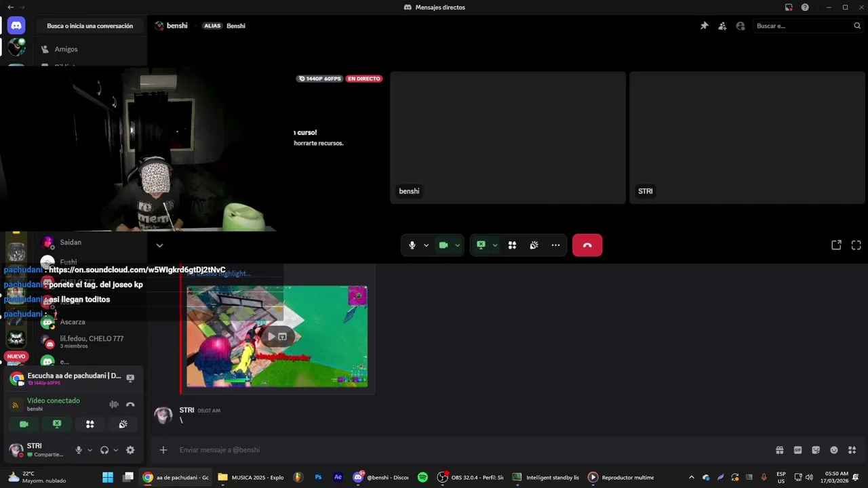868x488 pixels.
Task: Pop out the call window
Action: pyautogui.click(x=836, y=245)
